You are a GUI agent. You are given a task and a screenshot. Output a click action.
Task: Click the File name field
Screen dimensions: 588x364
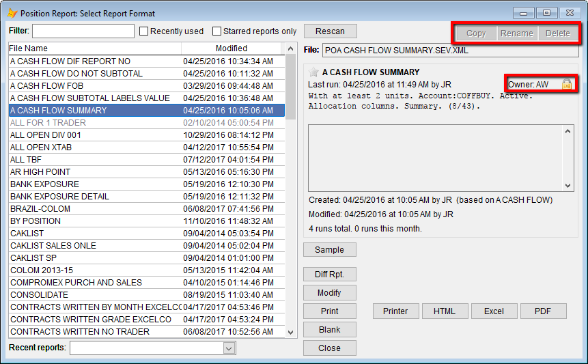point(450,51)
